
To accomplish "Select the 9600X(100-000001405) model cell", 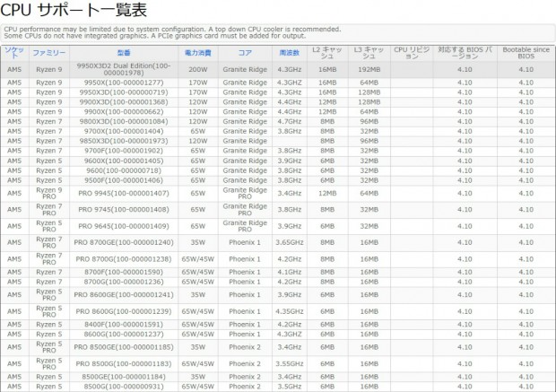I will coord(124,161).
